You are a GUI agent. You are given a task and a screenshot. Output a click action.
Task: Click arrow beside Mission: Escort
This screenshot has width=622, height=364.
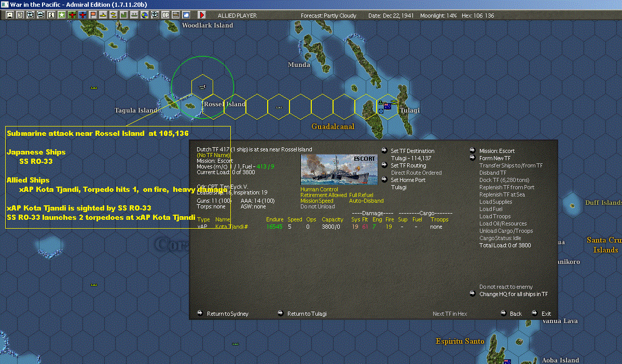click(473, 150)
